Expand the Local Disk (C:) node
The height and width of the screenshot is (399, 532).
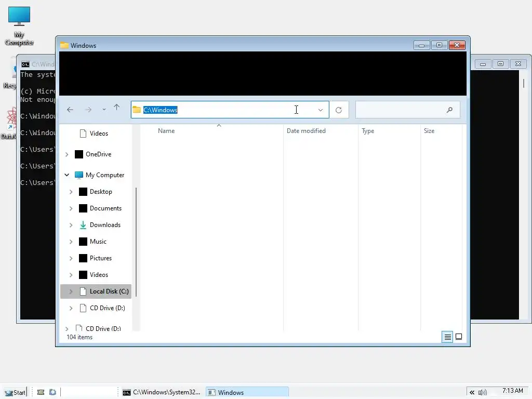click(71, 291)
